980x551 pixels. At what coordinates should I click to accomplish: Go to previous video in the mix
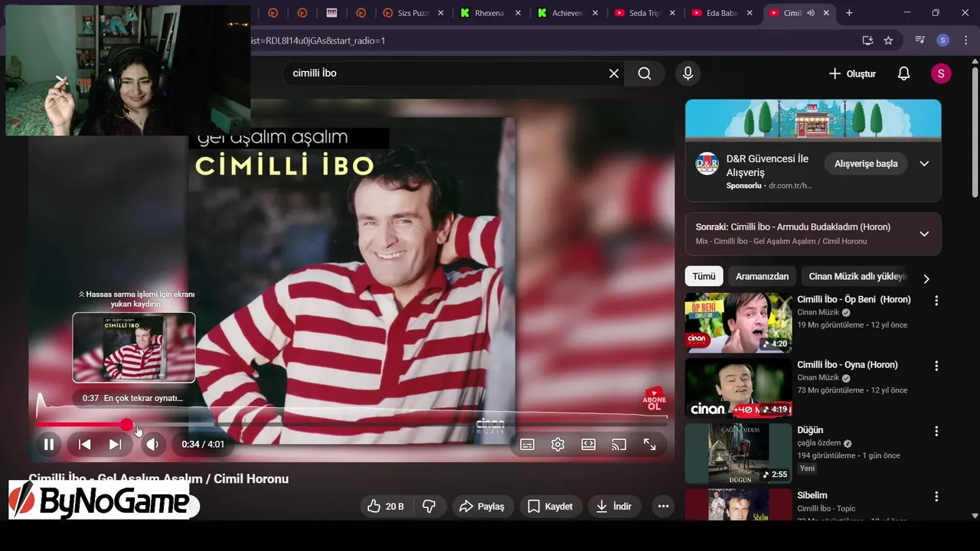coord(85,444)
